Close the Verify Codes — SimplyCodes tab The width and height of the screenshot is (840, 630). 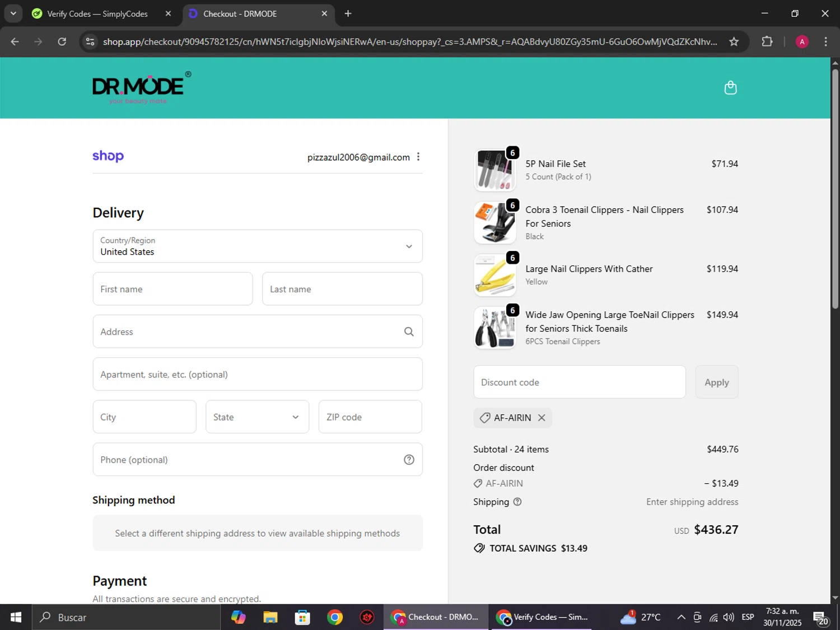pyautogui.click(x=168, y=13)
